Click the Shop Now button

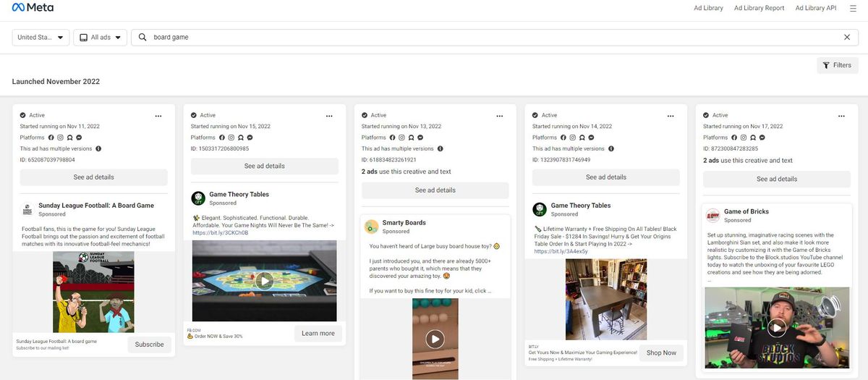661,352
